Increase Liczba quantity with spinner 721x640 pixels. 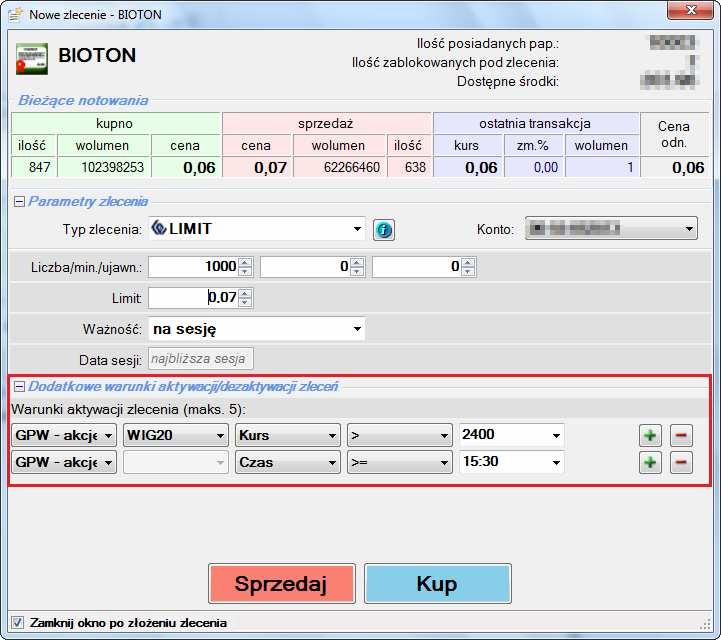coord(246,262)
